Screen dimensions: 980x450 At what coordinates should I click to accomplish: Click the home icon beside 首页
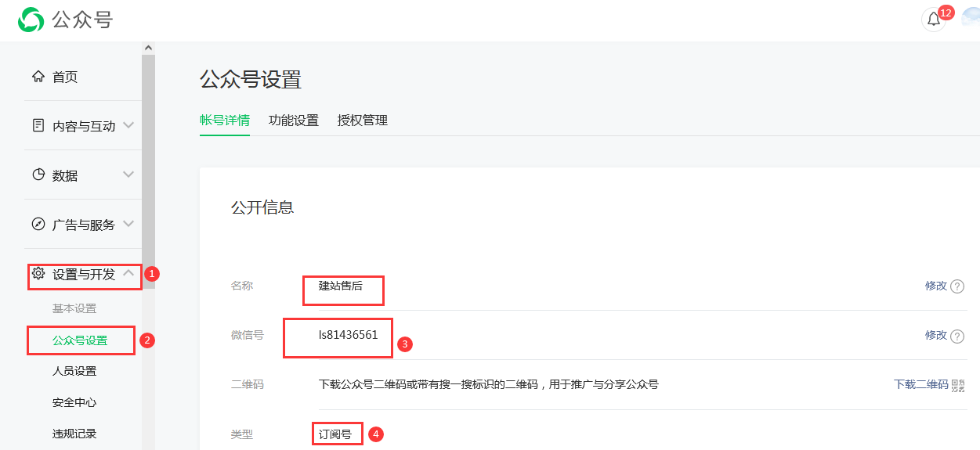[x=38, y=77]
